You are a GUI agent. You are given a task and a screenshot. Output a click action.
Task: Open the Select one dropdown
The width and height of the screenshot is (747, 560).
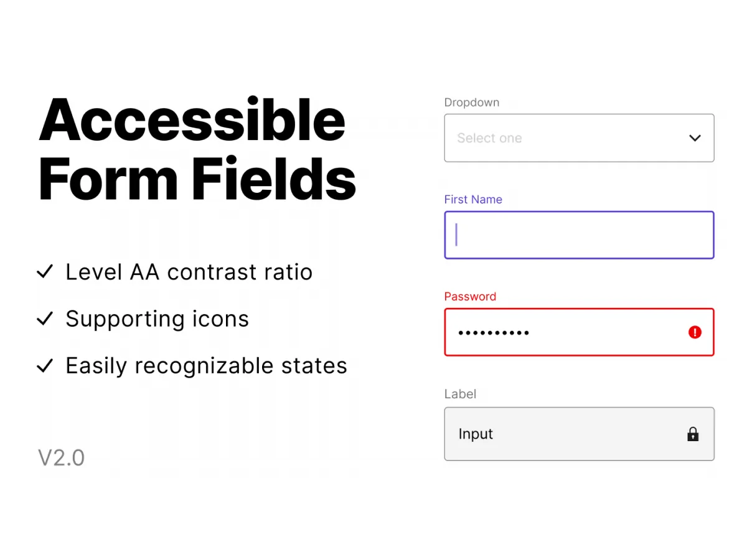coord(579,138)
